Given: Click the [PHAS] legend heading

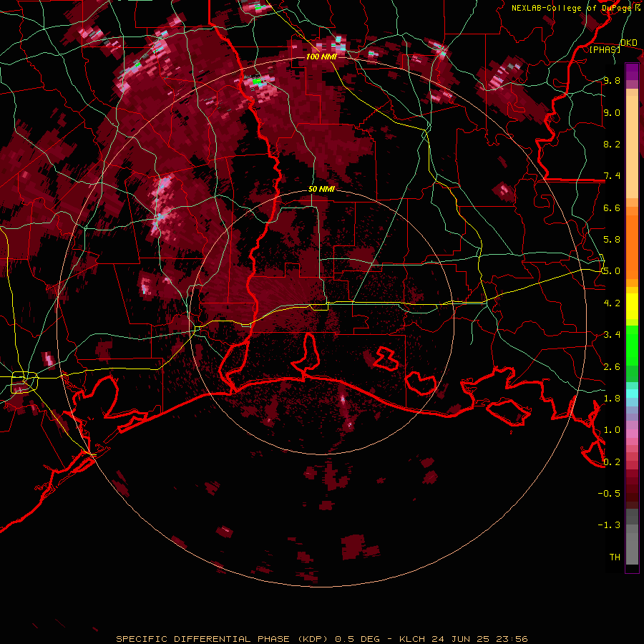Looking at the screenshot, I should (605, 49).
